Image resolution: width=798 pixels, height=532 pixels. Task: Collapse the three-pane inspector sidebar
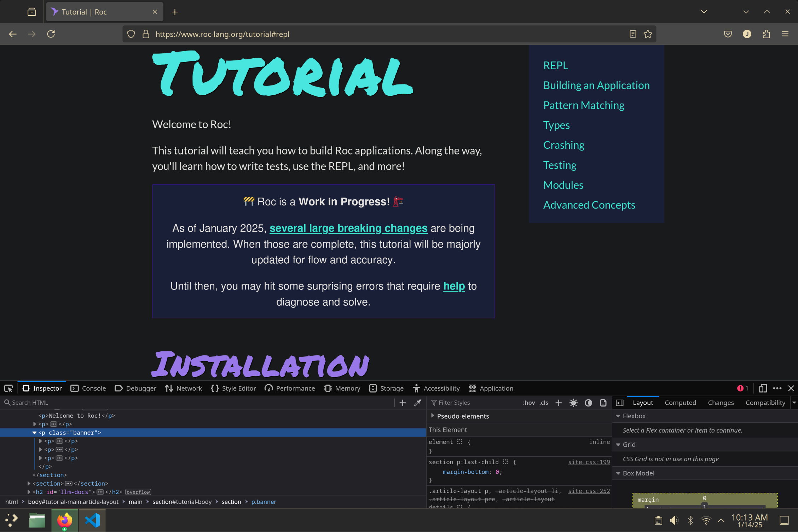619,403
